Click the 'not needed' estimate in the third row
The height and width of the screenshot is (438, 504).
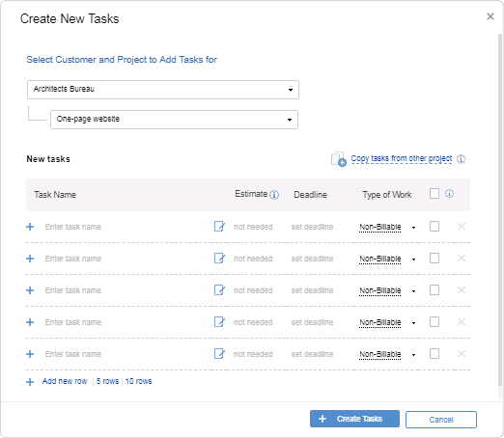(x=253, y=290)
